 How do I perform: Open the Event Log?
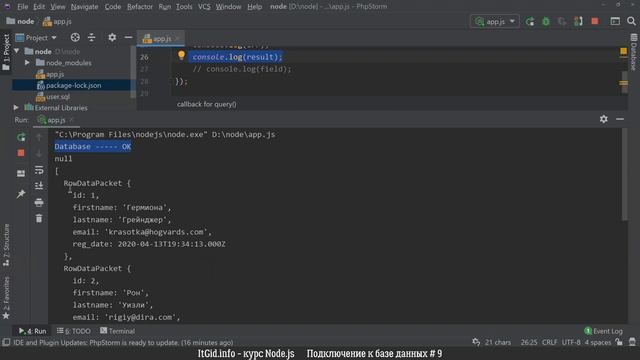tap(604, 331)
